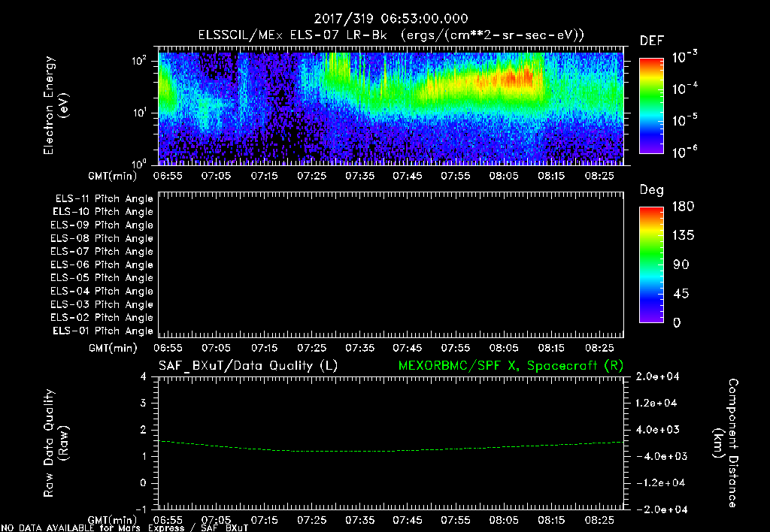Click the -1.2e+04 distance tick label
Screen dimensions: 770x532
660,483
